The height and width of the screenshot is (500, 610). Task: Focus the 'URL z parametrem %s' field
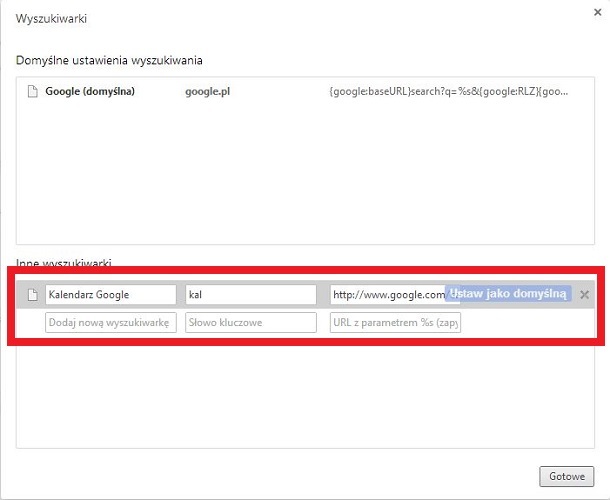click(x=395, y=323)
